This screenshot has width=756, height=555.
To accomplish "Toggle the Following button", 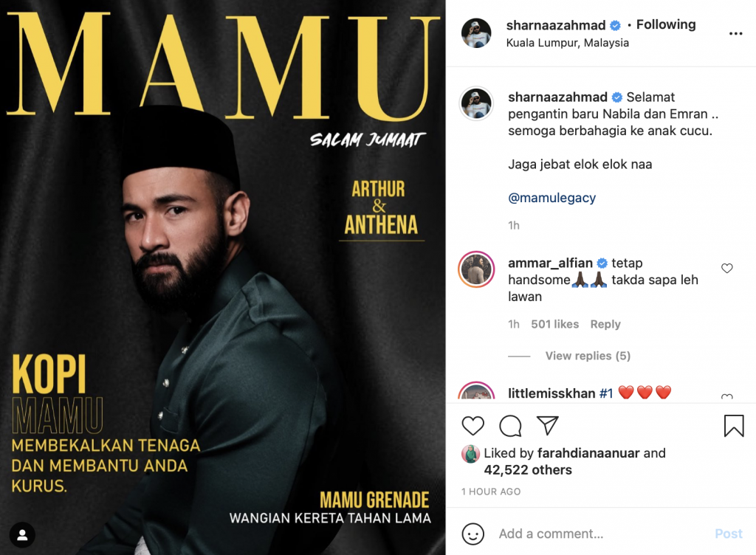I will coord(666,24).
